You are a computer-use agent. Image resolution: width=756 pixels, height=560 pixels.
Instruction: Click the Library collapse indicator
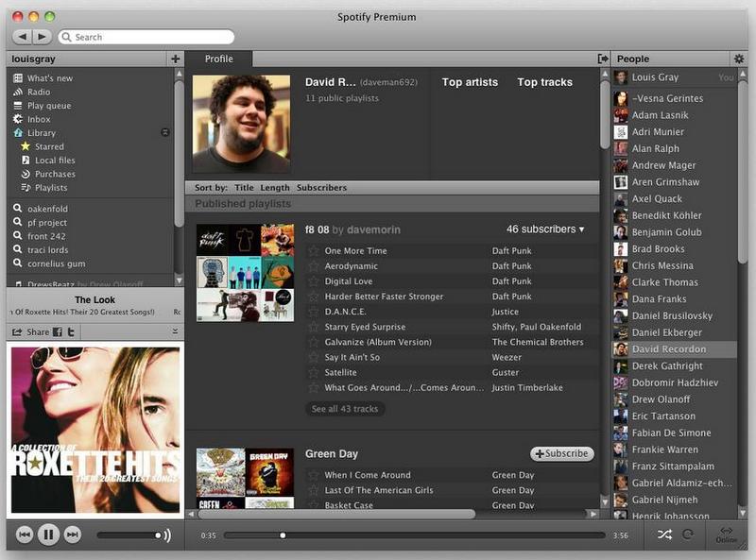(164, 132)
